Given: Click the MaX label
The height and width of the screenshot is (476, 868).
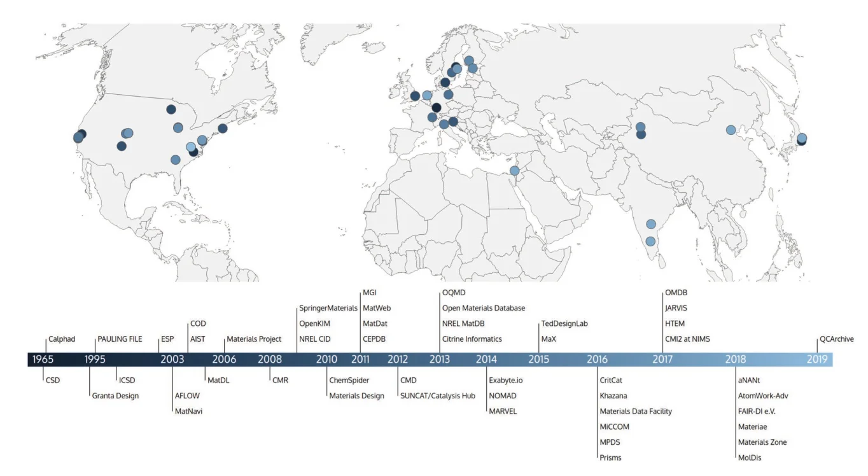Looking at the screenshot, I should [549, 339].
